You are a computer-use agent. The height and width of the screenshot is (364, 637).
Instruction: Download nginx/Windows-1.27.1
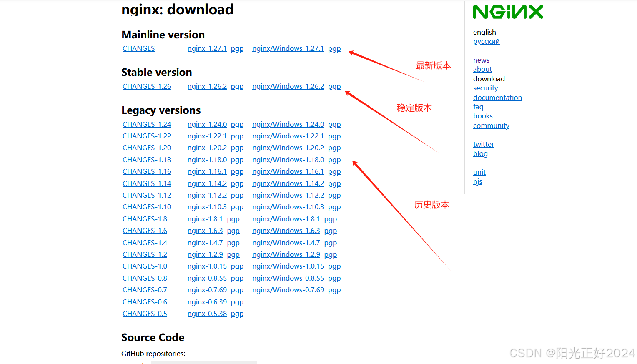click(x=288, y=48)
